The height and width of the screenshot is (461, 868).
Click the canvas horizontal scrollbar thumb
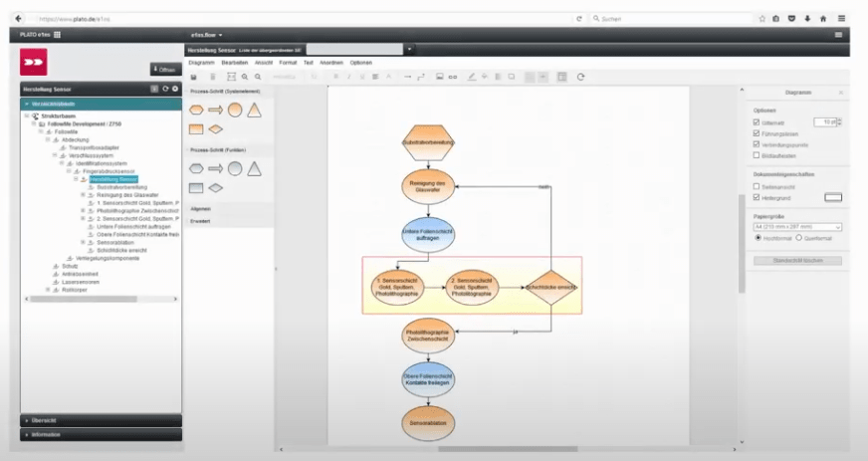point(508,449)
